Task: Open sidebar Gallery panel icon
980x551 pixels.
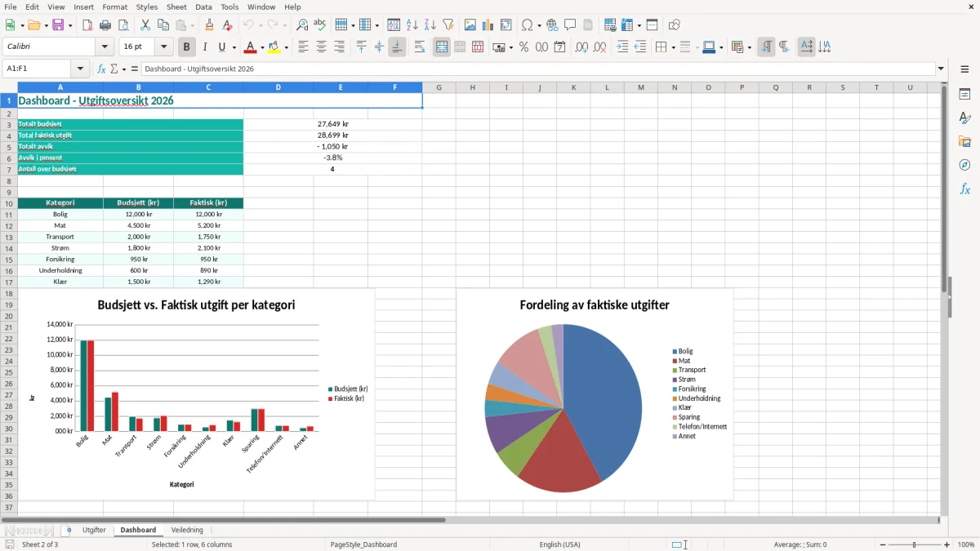Action: coord(964,141)
